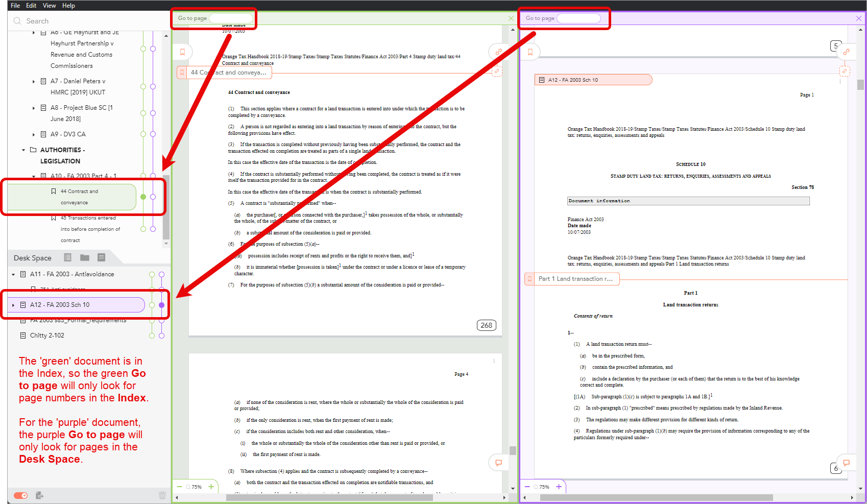This screenshot has height=504, width=867.
Task: Zoom in the green pane with plus
Action: [211, 487]
